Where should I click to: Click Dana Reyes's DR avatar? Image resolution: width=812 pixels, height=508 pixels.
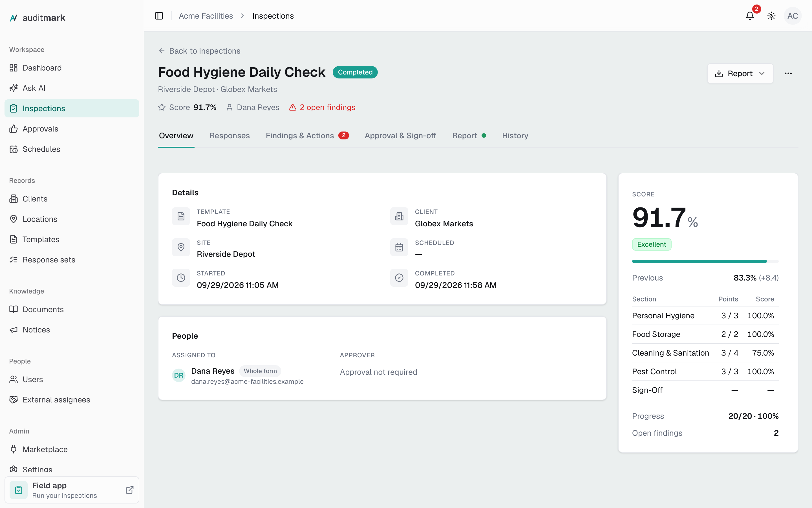click(178, 375)
